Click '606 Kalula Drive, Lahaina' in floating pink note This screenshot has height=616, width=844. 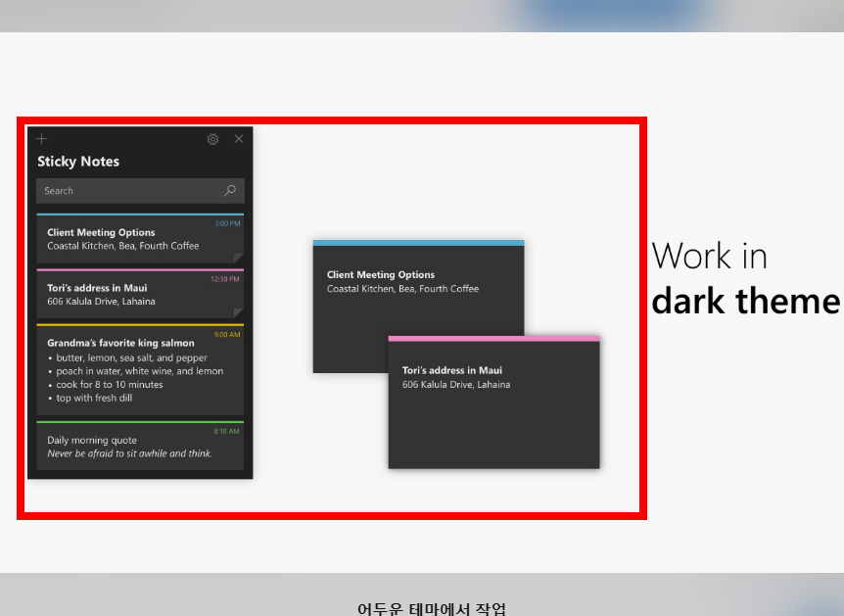[456, 385]
